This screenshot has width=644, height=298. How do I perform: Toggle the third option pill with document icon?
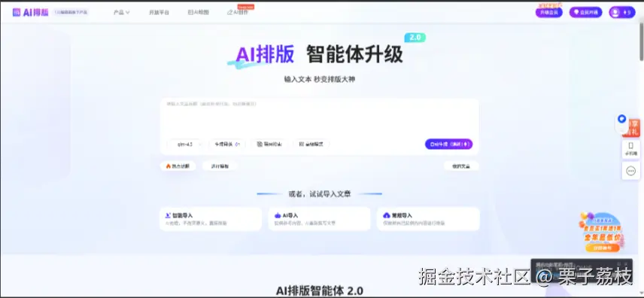[x=269, y=144]
